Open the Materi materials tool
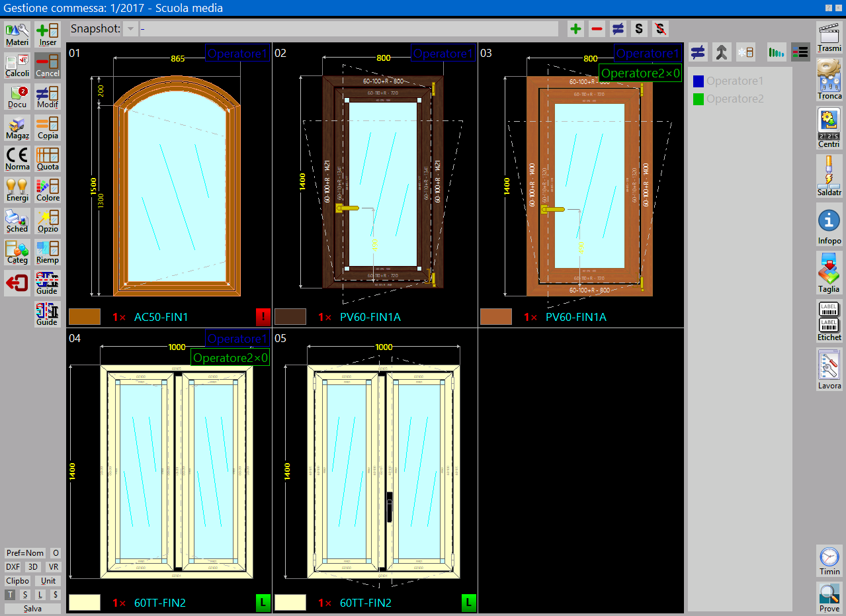This screenshot has width=846, height=616. pos(17,34)
